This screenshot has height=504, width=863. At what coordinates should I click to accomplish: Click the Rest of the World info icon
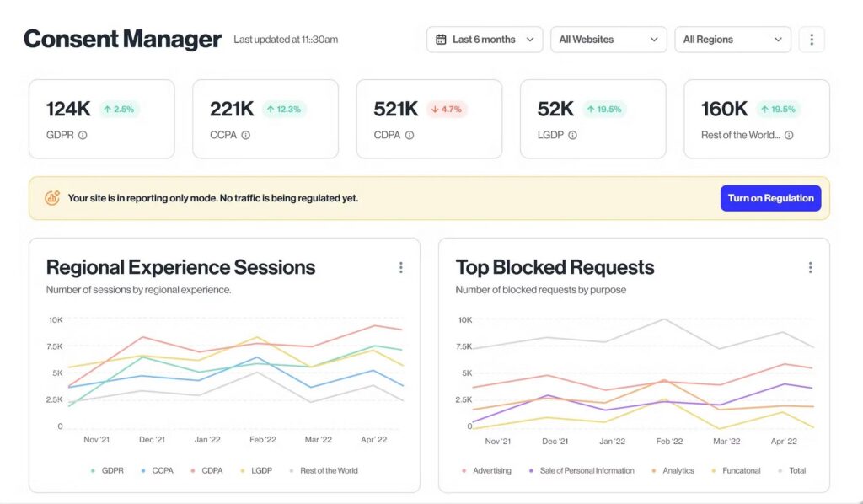[x=789, y=135]
